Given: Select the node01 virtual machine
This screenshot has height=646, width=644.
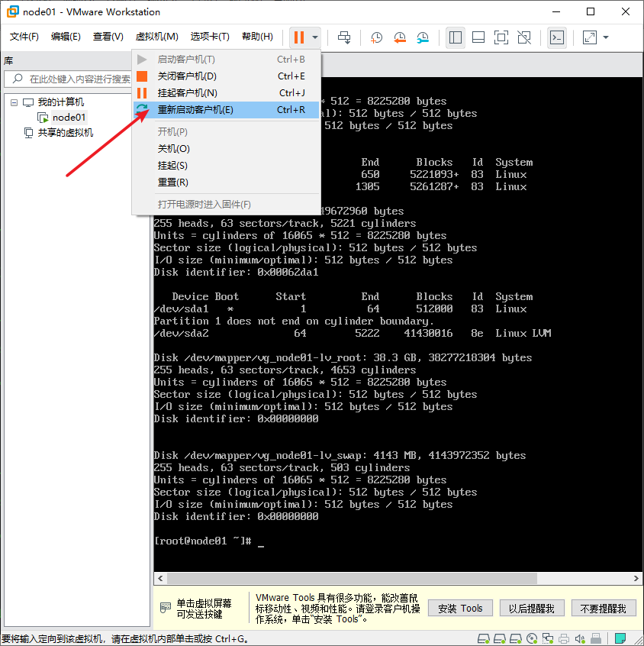Looking at the screenshot, I should [x=69, y=118].
